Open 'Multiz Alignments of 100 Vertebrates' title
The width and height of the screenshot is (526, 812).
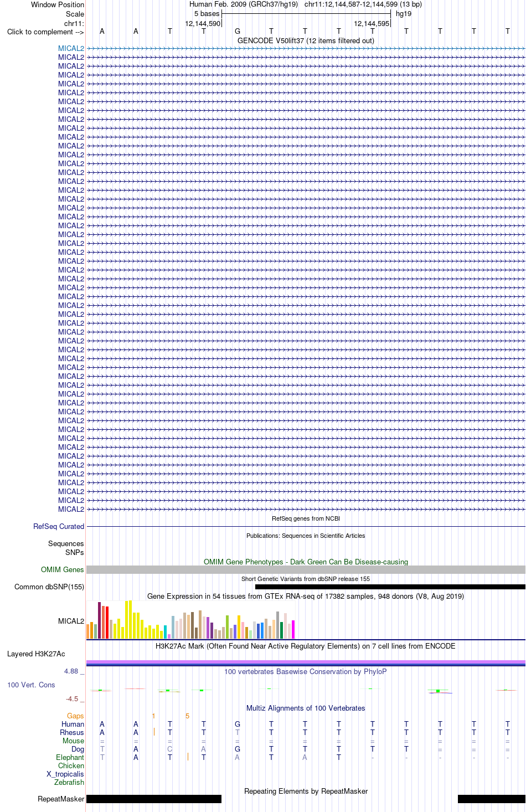tap(306, 708)
